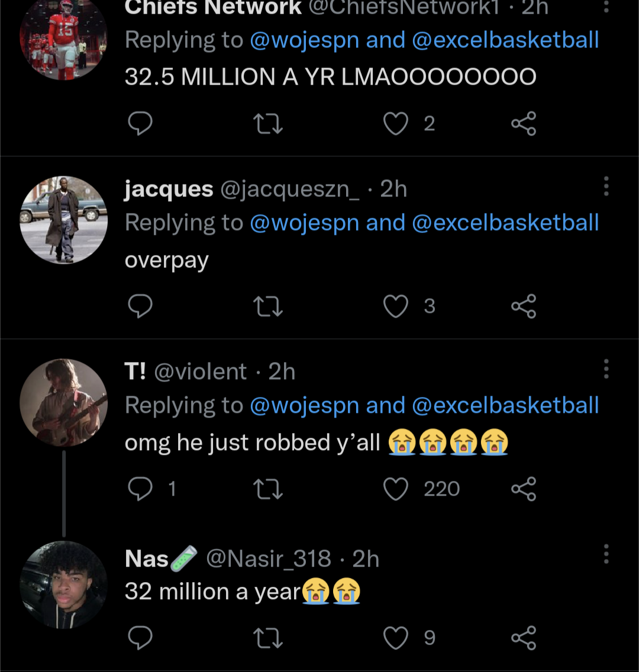Viewport: 639px width, 672px height.
Task: Open replies on T! @violent tweet
Action: (140, 489)
